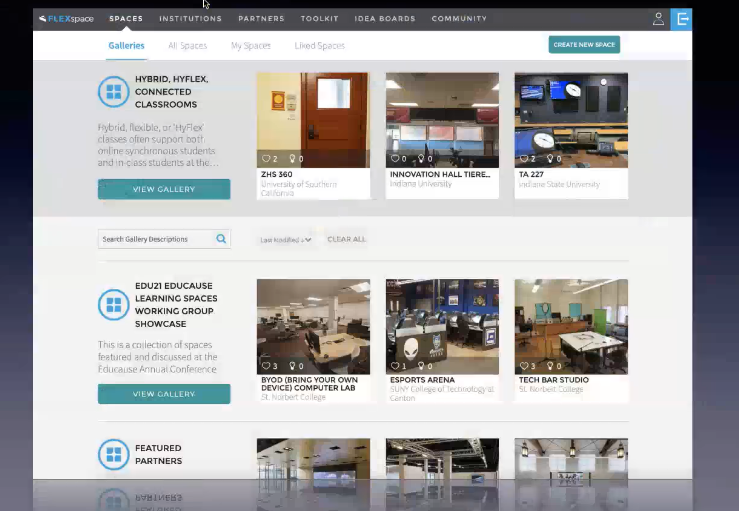Click the blue logout icon

[682, 19]
